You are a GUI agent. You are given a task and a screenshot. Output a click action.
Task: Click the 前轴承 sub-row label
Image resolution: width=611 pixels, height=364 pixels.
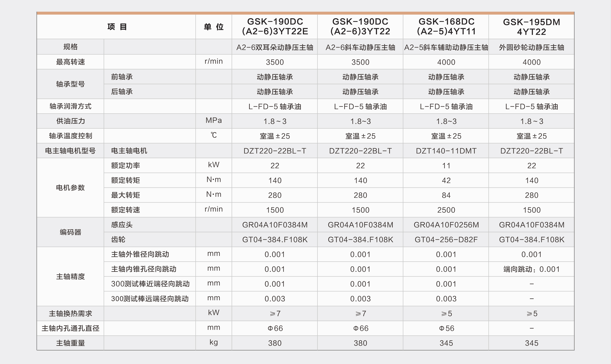pyautogui.click(x=122, y=77)
